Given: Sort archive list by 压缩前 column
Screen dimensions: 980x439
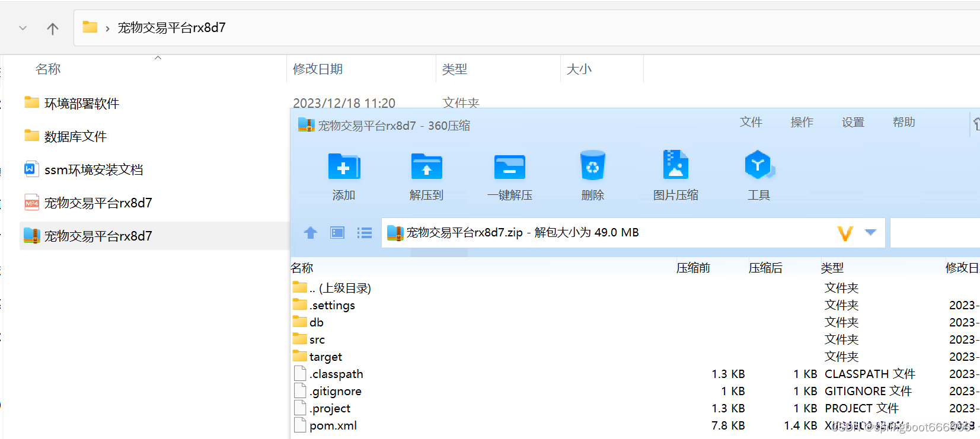Looking at the screenshot, I should click(x=693, y=268).
